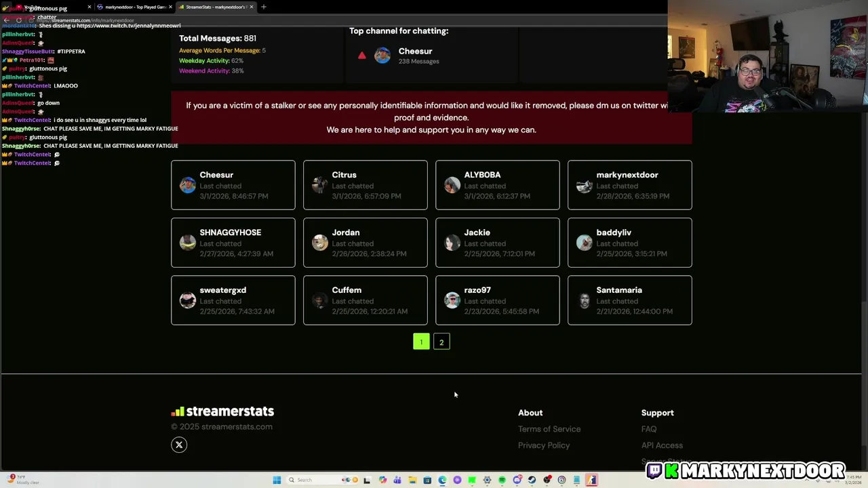Image resolution: width=868 pixels, height=488 pixels.
Task: Click the top channel Cheesur avatar
Action: point(382,56)
